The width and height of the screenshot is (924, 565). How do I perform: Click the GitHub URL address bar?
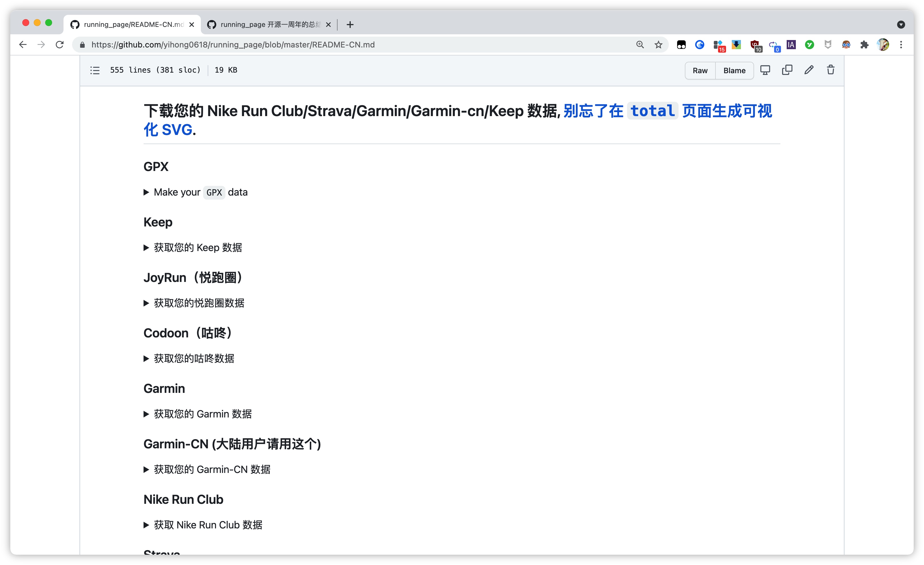338,45
